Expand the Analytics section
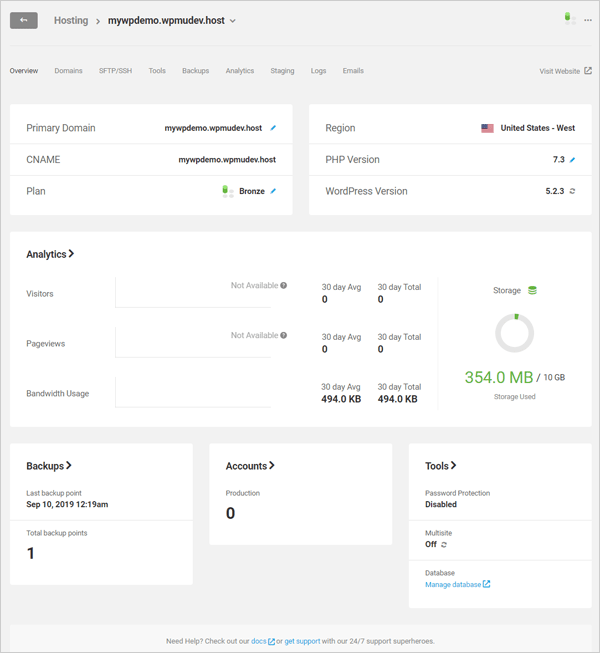 tap(50, 255)
